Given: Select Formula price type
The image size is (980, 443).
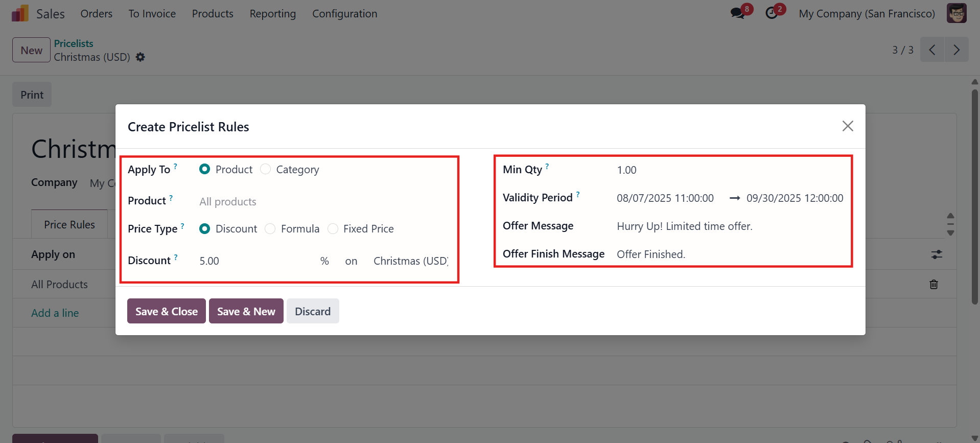Looking at the screenshot, I should point(270,228).
